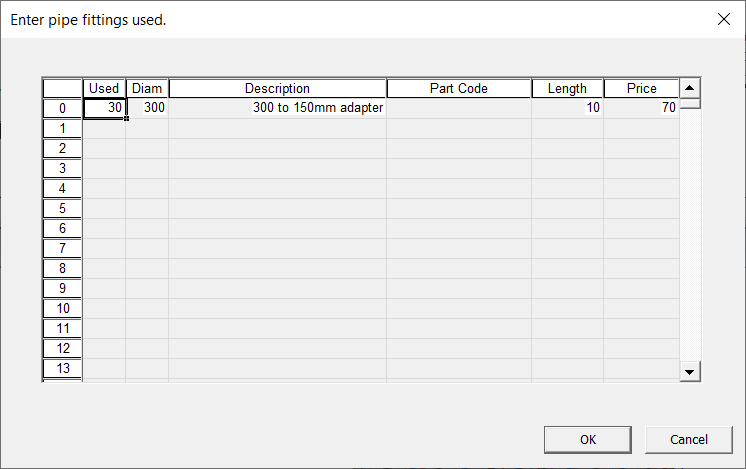Click the Part Code column header

(x=459, y=88)
